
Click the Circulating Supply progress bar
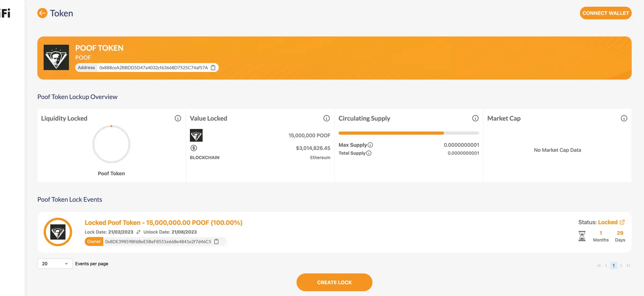tap(409, 133)
